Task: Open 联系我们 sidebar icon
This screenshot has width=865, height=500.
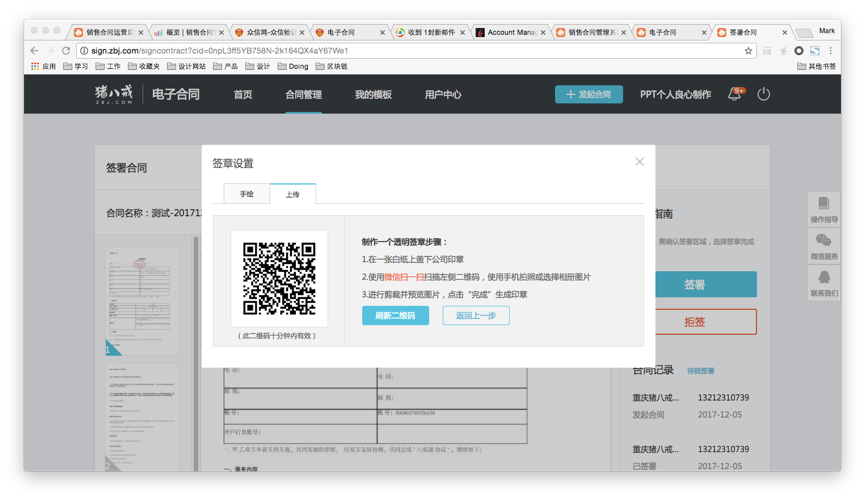Action: [x=824, y=284]
